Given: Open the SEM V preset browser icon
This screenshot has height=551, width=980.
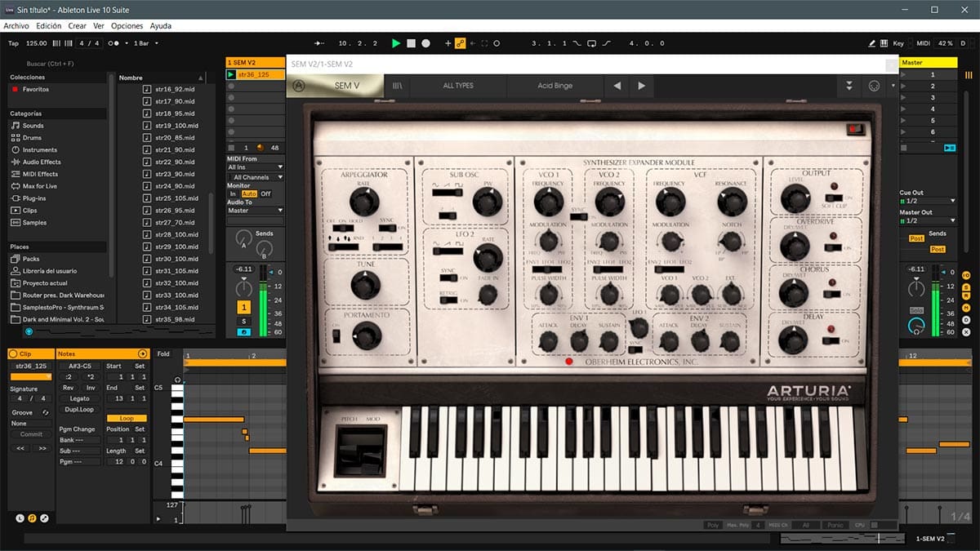Looking at the screenshot, I should (x=398, y=86).
